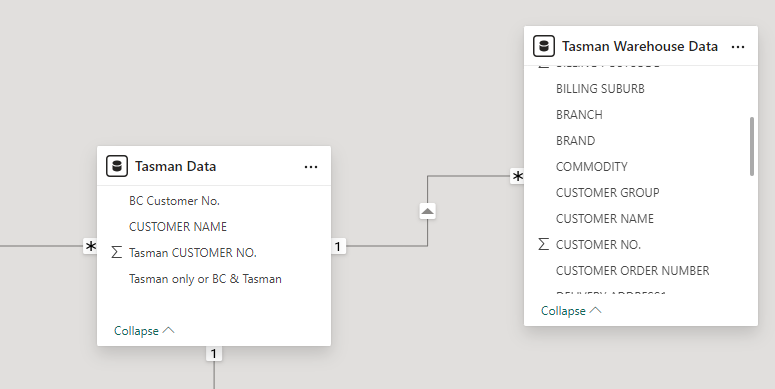Viewport: 775px width, 389px height.
Task: Click the many (*) marker at Tasman Warehouse Data
Action: tap(517, 176)
